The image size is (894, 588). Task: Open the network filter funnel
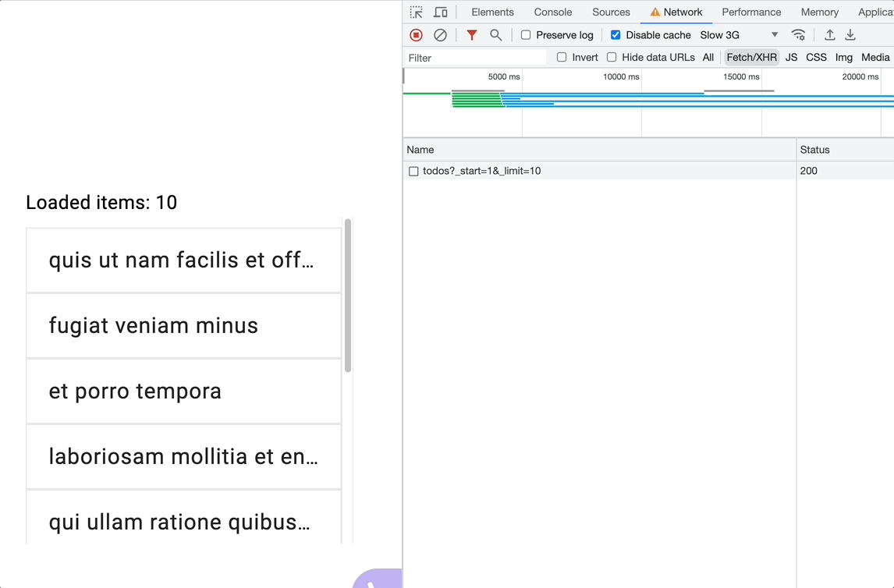471,35
